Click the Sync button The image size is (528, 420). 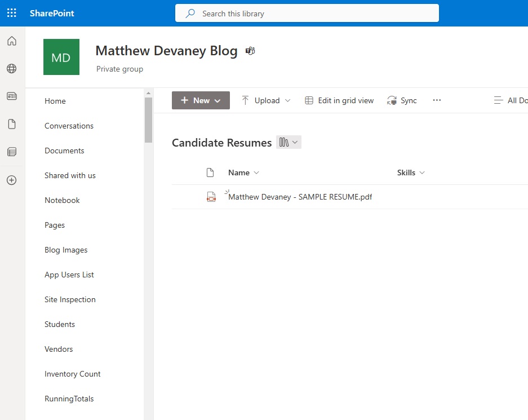(x=402, y=100)
